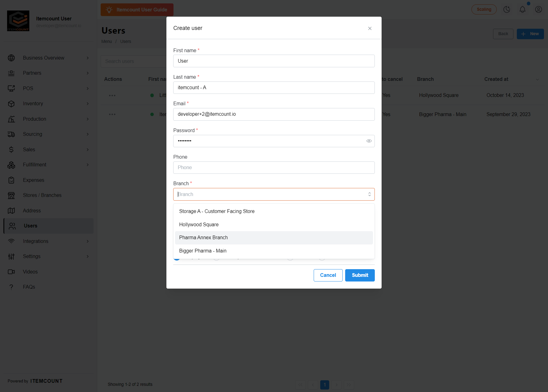Viewport: 548px width, 392px height.
Task: Edit the Last name field
Action: (x=274, y=88)
